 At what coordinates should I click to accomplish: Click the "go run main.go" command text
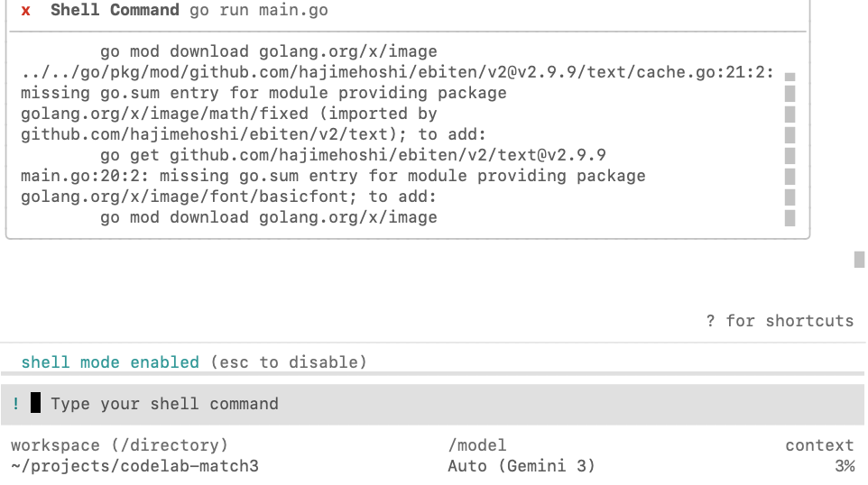click(259, 11)
